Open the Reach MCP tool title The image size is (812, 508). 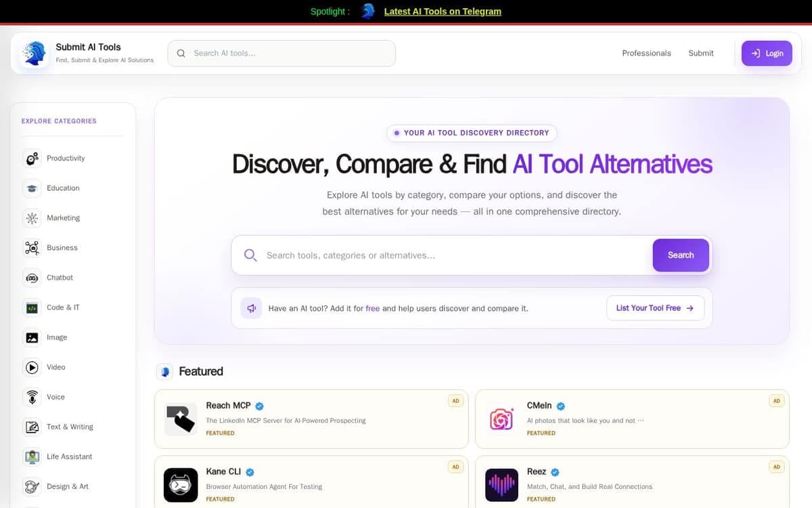(x=228, y=406)
